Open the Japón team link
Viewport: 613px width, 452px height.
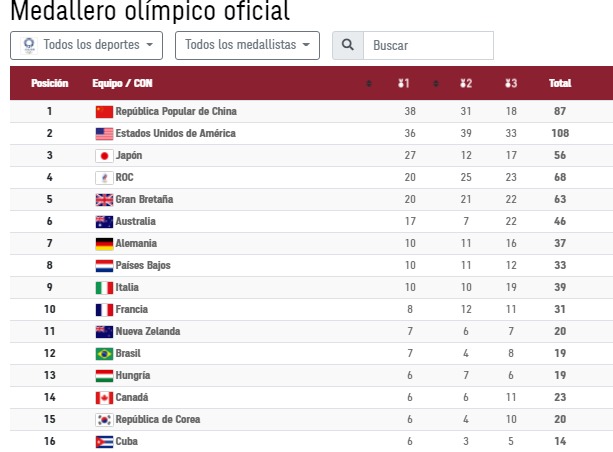click(x=129, y=155)
